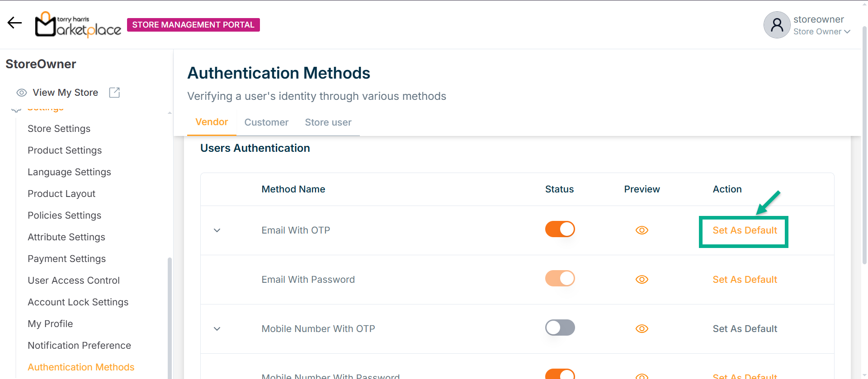Image resolution: width=868 pixels, height=379 pixels.
Task: Click the sidebar vertical scrollbar
Action: [170, 316]
